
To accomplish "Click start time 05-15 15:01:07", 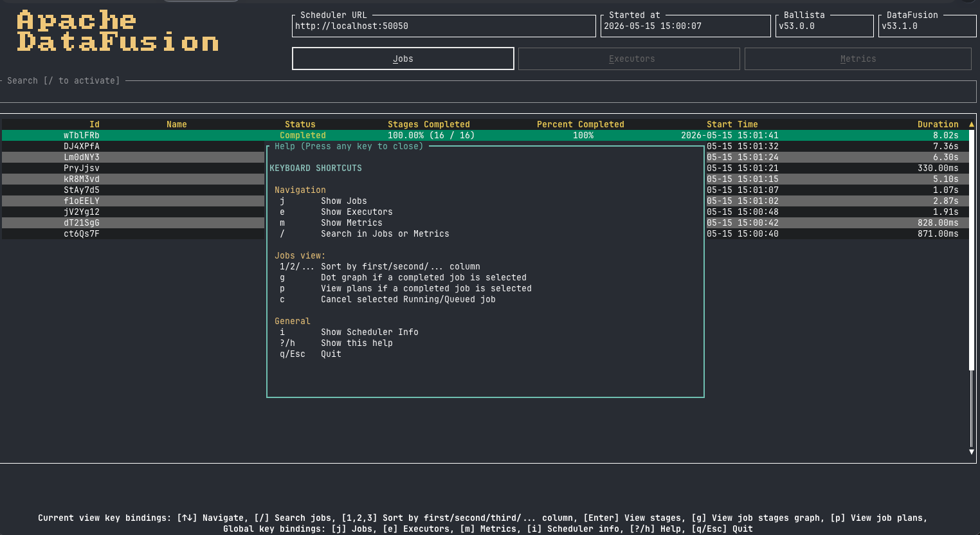I will 743,190.
